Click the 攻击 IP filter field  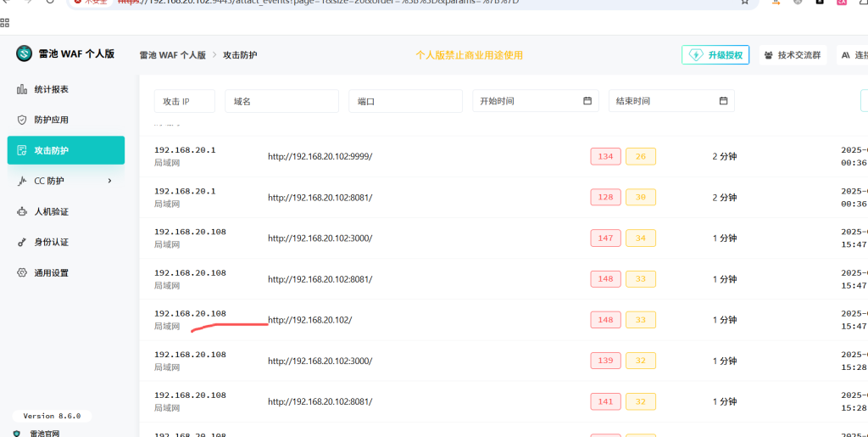tap(184, 101)
